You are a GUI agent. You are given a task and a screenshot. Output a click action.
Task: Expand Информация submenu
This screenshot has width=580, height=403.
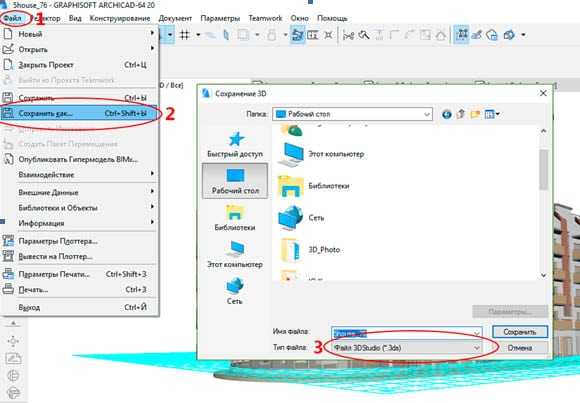click(79, 223)
